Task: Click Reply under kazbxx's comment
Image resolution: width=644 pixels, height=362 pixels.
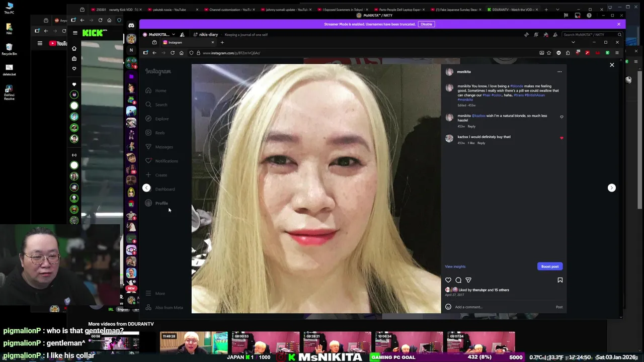Action: (x=481, y=143)
